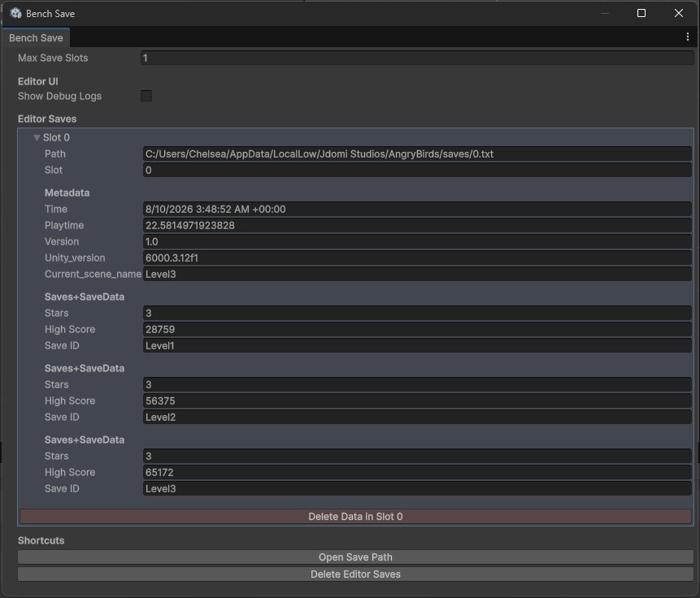Click Save ID field showing Level3
The height and width of the screenshot is (598, 700).
click(417, 488)
